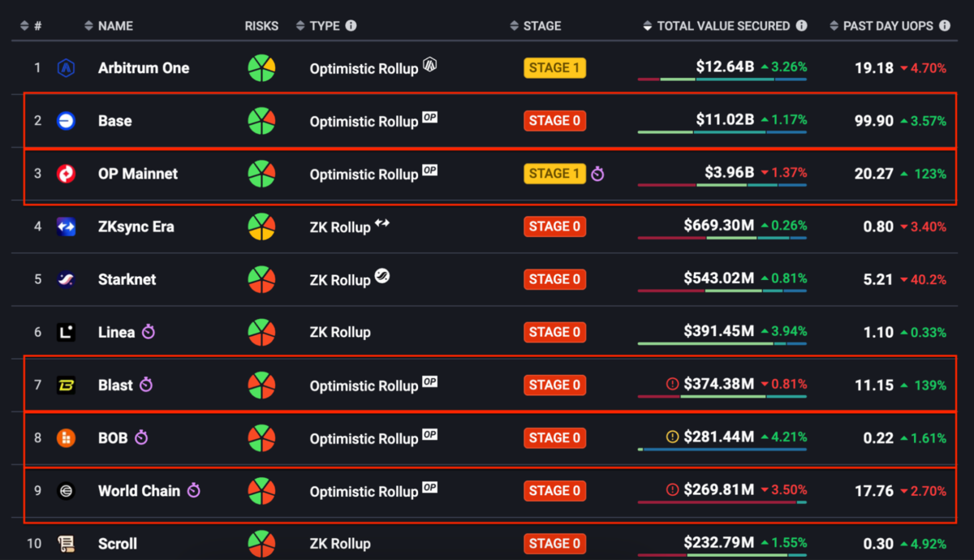Click the Starknet logo icon

[66, 279]
